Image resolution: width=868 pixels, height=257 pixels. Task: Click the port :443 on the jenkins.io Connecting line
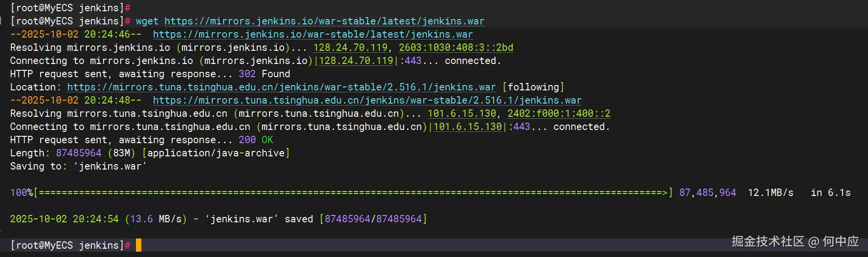click(410, 61)
